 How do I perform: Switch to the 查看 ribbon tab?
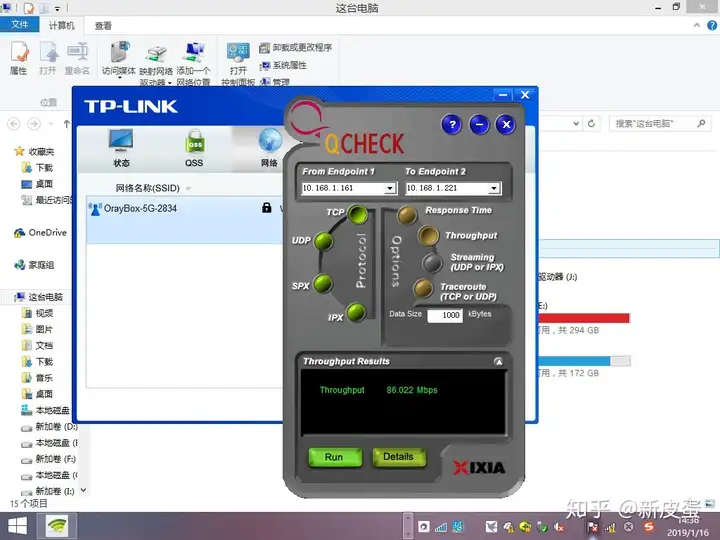coord(103,26)
